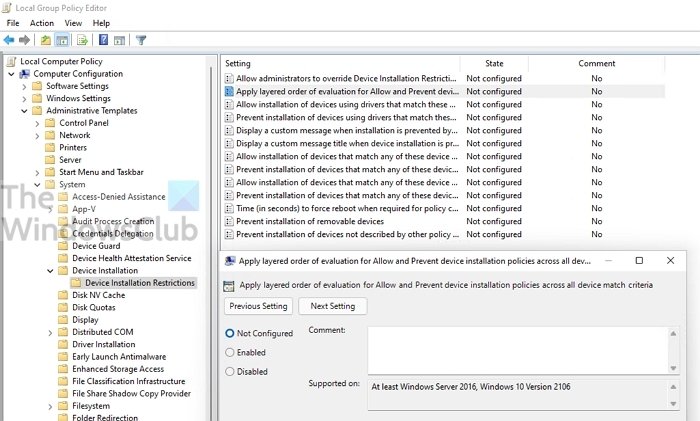Collapse the Device Installation node
This screenshot has height=421, width=700.
pos(50,271)
